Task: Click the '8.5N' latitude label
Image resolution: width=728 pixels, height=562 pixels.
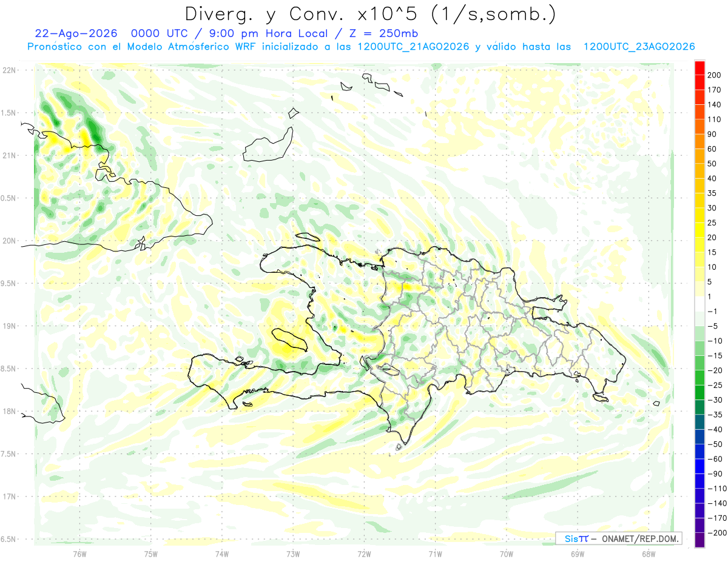Action: 8,369
